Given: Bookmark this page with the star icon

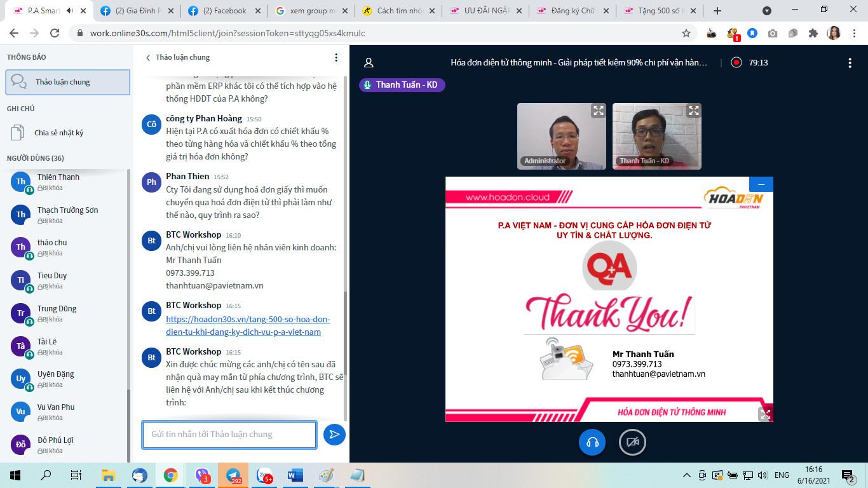Looking at the screenshot, I should point(686,33).
